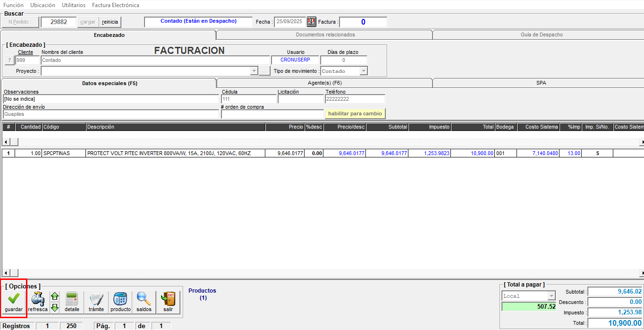Click the saldos magnifying glass icon
The height and width of the screenshot is (330, 644).
tap(144, 302)
